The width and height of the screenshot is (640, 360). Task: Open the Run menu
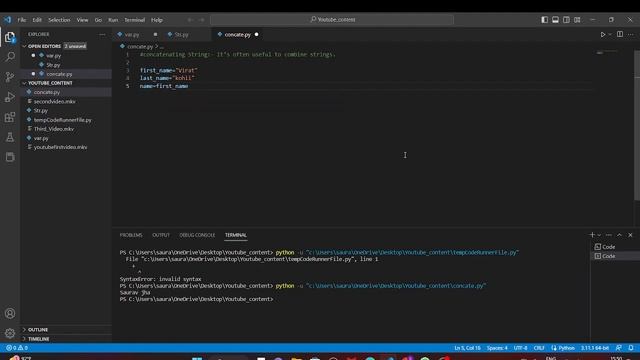point(113,20)
